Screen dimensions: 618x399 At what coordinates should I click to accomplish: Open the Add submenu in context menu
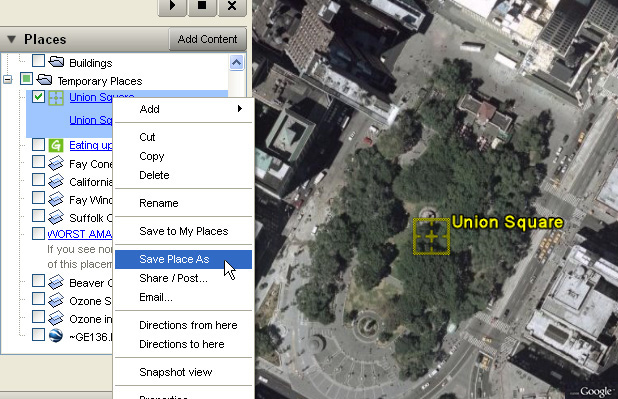pos(184,109)
